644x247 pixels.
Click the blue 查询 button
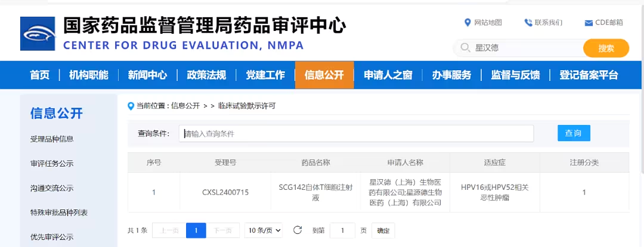pyautogui.click(x=574, y=133)
